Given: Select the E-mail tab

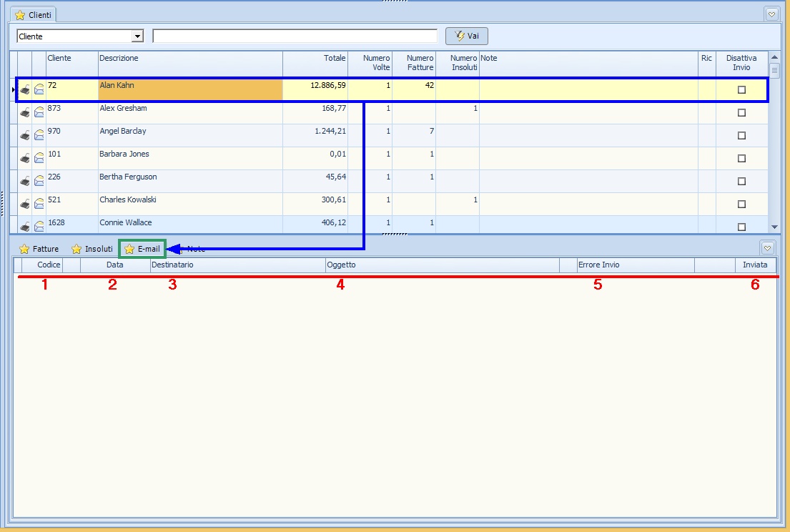Looking at the screenshot, I should pos(142,249).
